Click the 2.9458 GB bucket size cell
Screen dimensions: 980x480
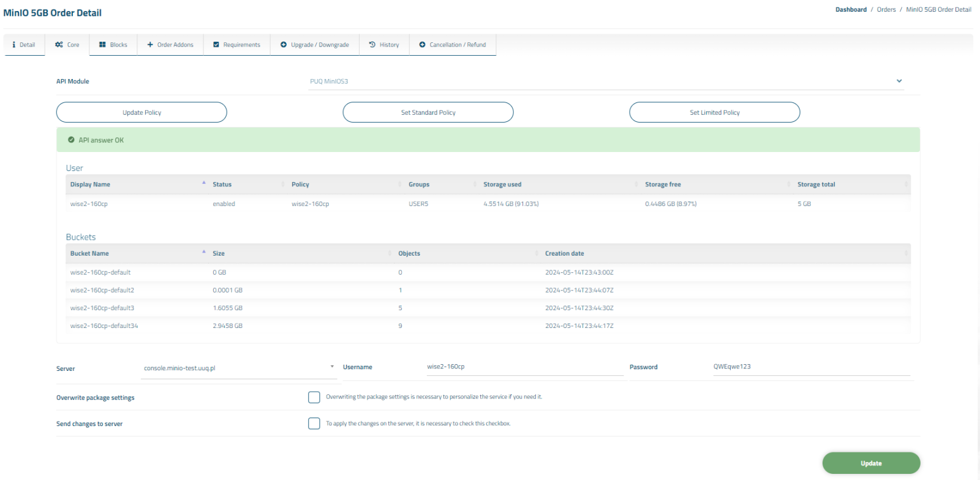pos(227,326)
